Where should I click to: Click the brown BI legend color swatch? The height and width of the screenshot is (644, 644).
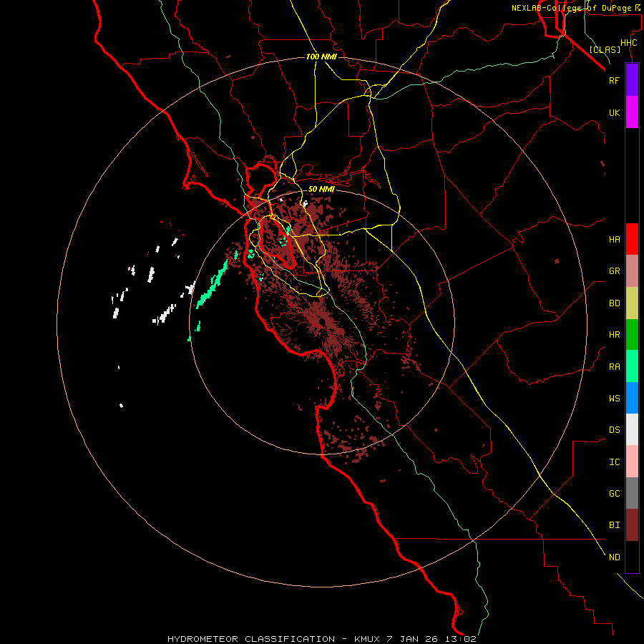point(632,525)
